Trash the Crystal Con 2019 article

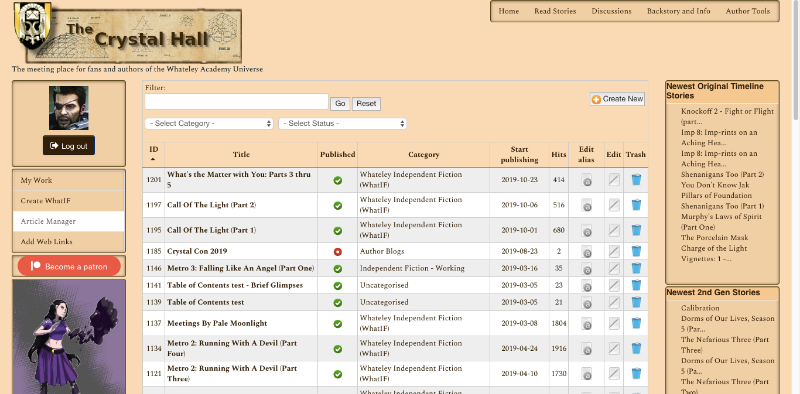point(636,251)
